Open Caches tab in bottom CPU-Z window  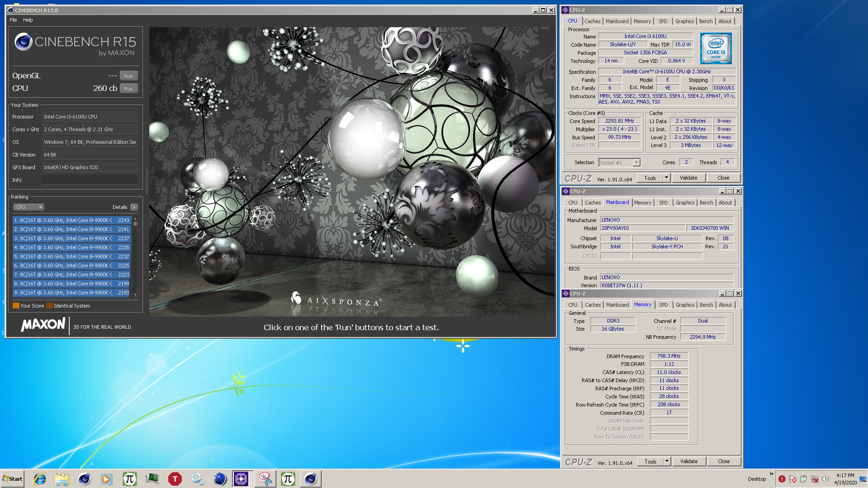pyautogui.click(x=593, y=305)
